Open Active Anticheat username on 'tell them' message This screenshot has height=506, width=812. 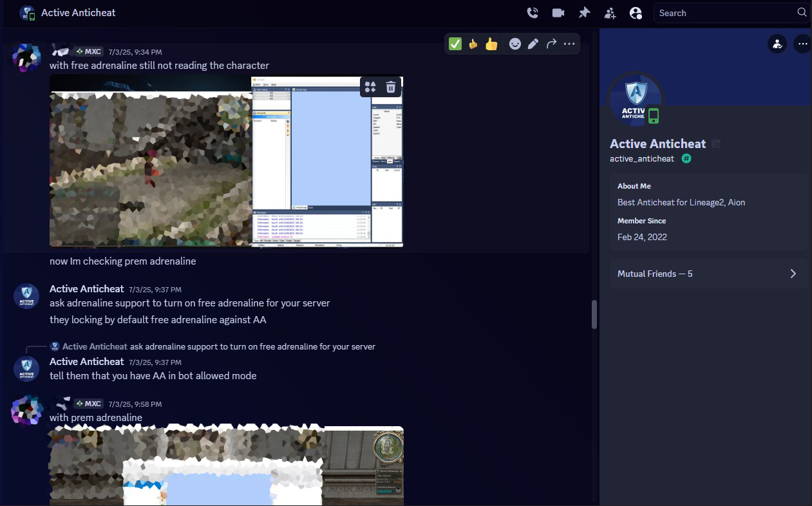tap(86, 362)
